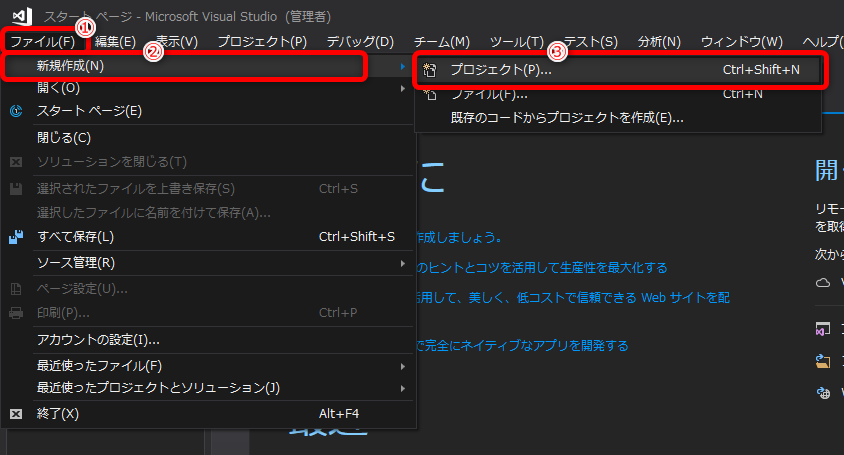Click the open folder icon

(x=823, y=361)
